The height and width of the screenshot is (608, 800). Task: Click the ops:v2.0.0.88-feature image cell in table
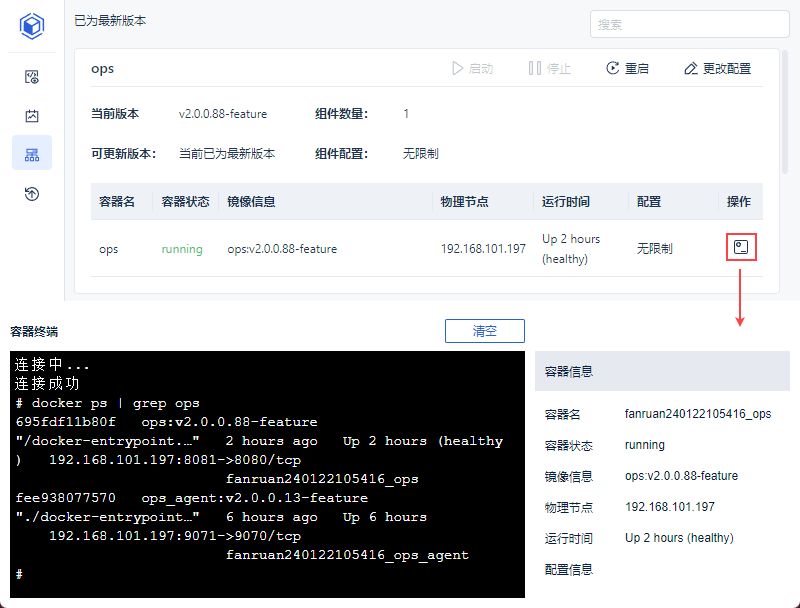[x=282, y=249]
